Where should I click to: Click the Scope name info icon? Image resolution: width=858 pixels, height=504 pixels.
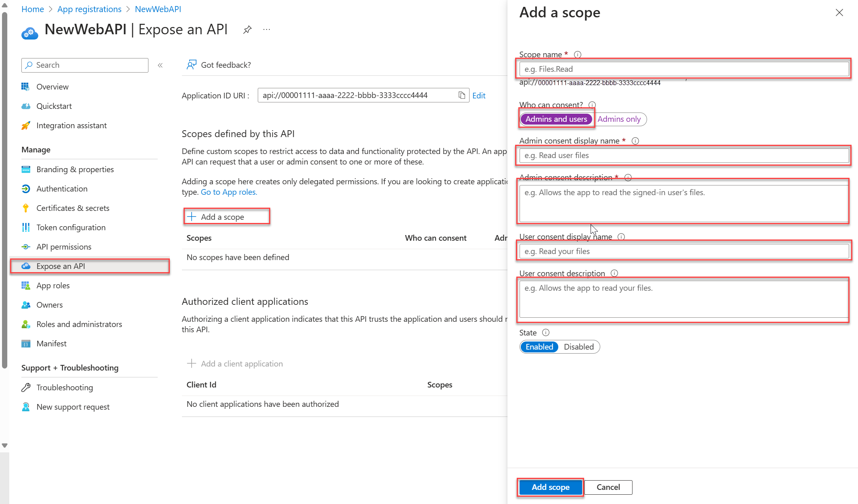tap(578, 54)
